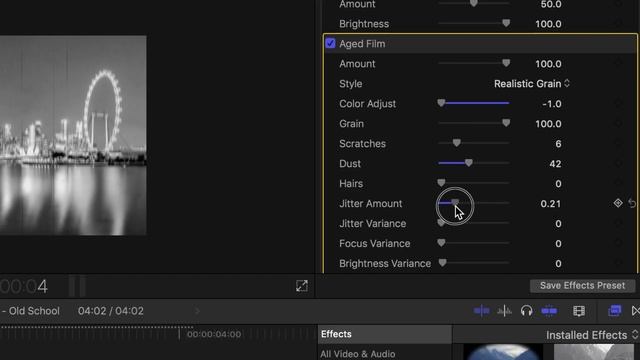The height and width of the screenshot is (360, 640).
Task: Click the 04:02 / 04:02 duration text
Action: point(111,311)
